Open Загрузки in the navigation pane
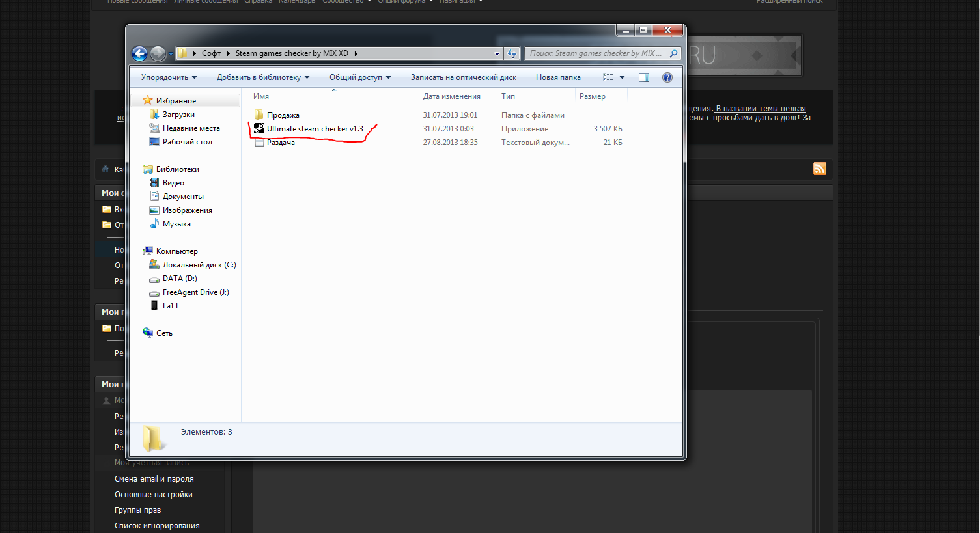 (x=178, y=115)
